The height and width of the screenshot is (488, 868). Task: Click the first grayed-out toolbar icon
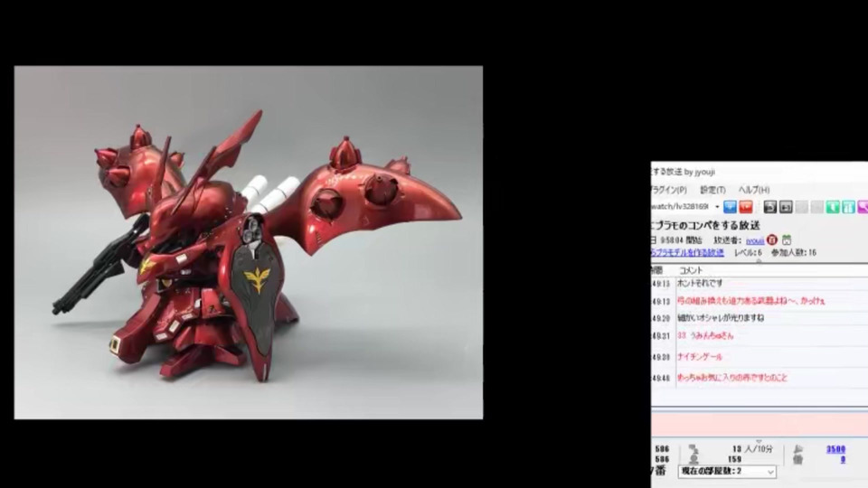(x=801, y=207)
